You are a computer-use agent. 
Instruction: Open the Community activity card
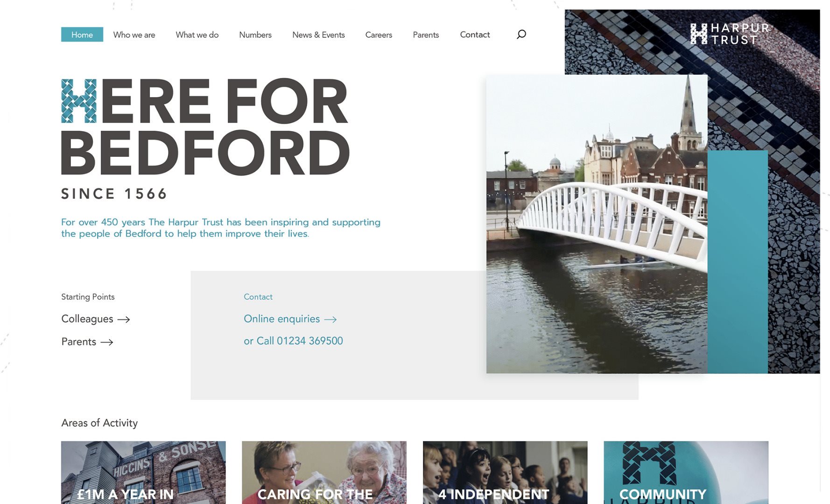[x=686, y=472]
